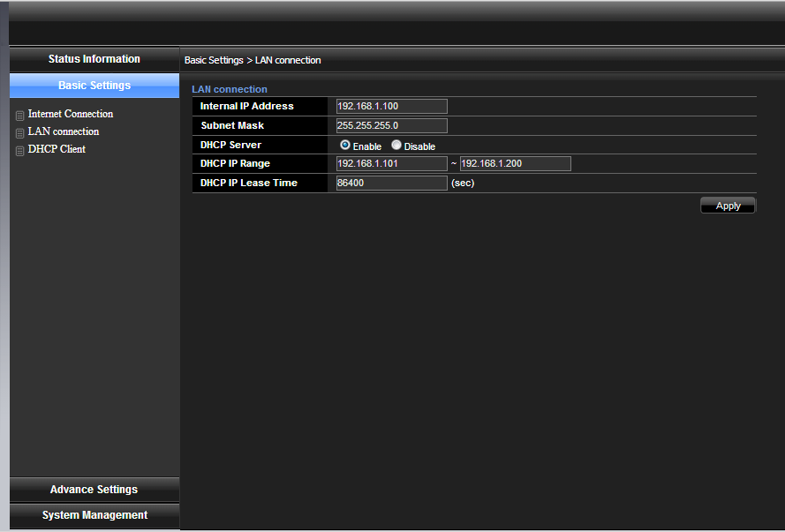The image size is (785, 532).
Task: Go to the Internet Connection page
Action: [71, 114]
